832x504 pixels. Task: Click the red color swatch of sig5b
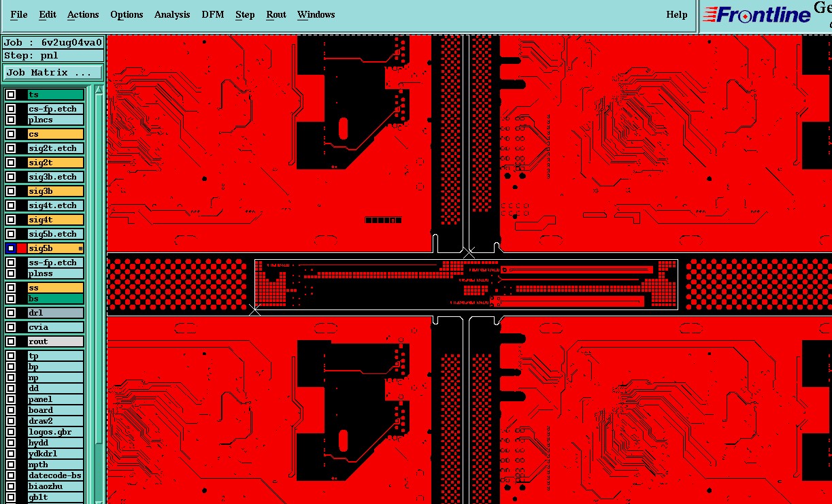[22, 248]
